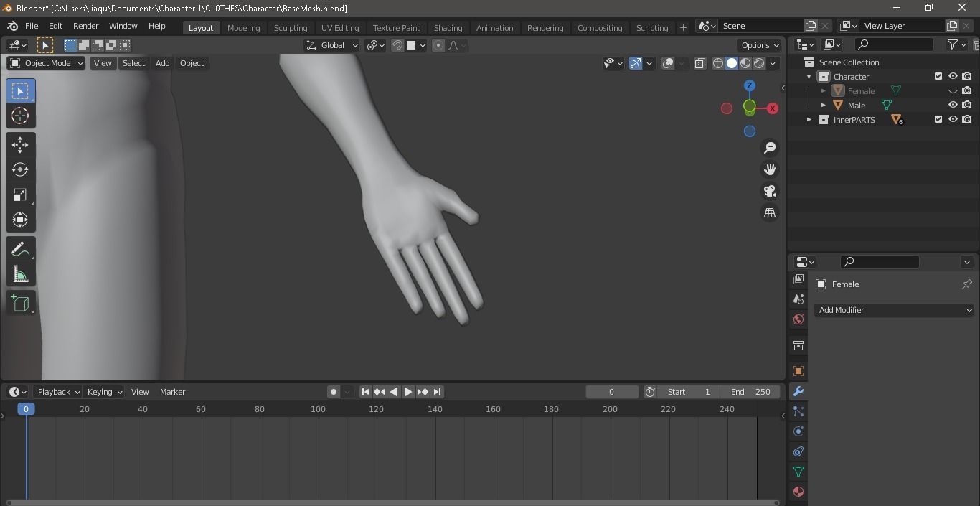
Task: Toggle InnerPARTS collection exclude checkbox
Action: point(938,119)
